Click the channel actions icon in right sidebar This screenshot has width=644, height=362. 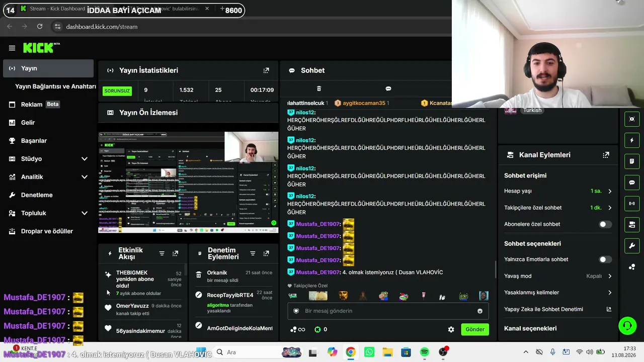pyautogui.click(x=632, y=225)
